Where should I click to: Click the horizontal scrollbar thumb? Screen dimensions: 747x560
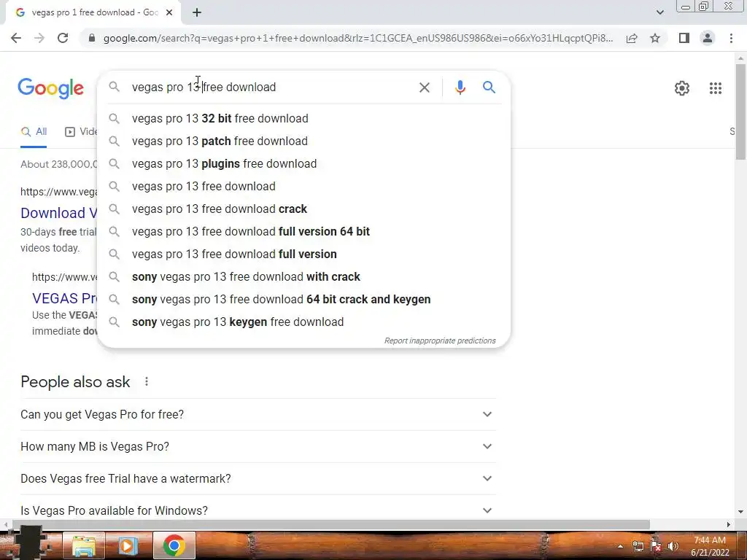point(331,524)
